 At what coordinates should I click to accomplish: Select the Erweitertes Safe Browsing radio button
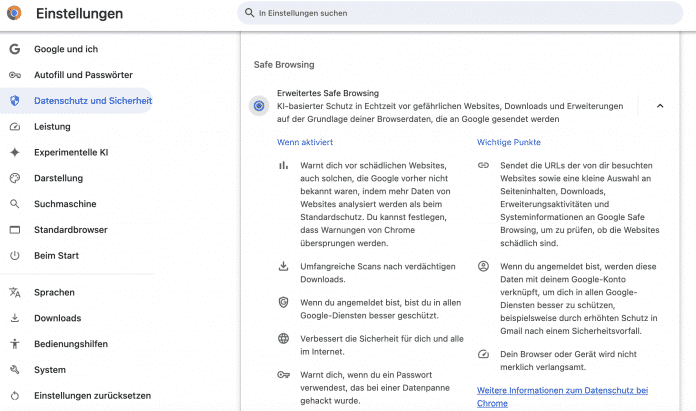coord(259,106)
